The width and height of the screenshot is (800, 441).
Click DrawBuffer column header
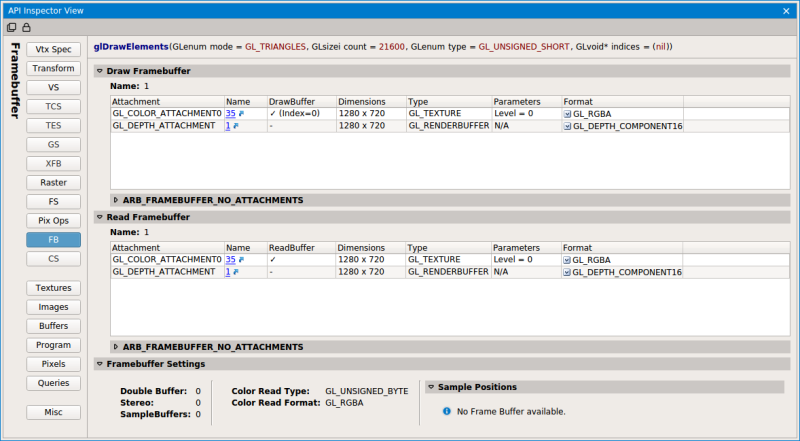pyautogui.click(x=302, y=102)
